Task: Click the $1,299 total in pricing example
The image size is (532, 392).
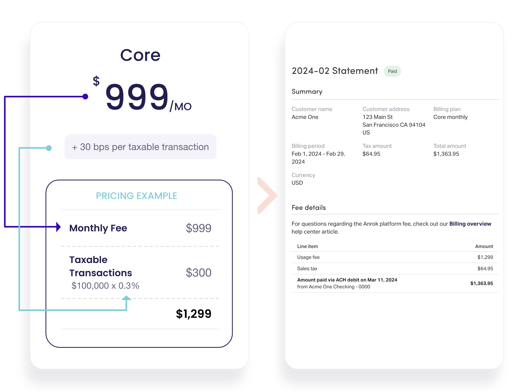Action: point(193,314)
